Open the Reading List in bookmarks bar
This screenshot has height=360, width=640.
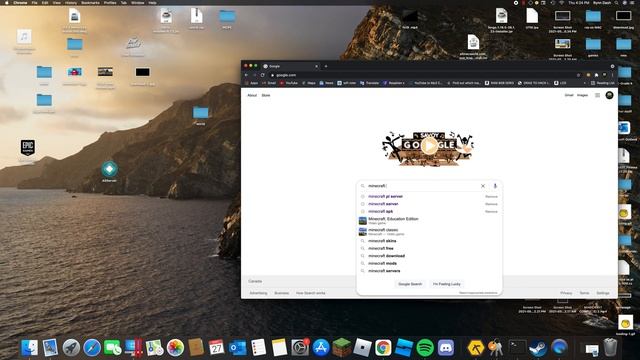(603, 83)
